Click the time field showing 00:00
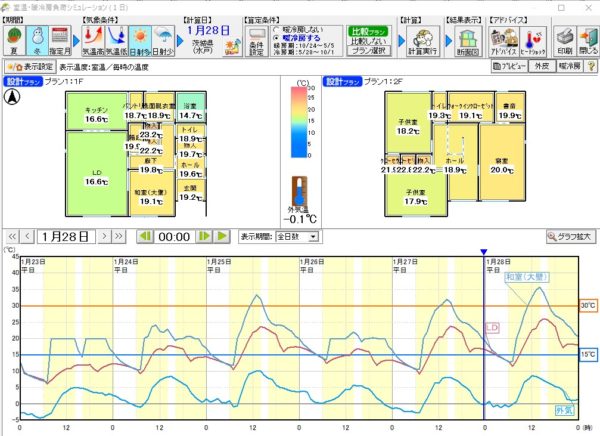 pos(174,237)
